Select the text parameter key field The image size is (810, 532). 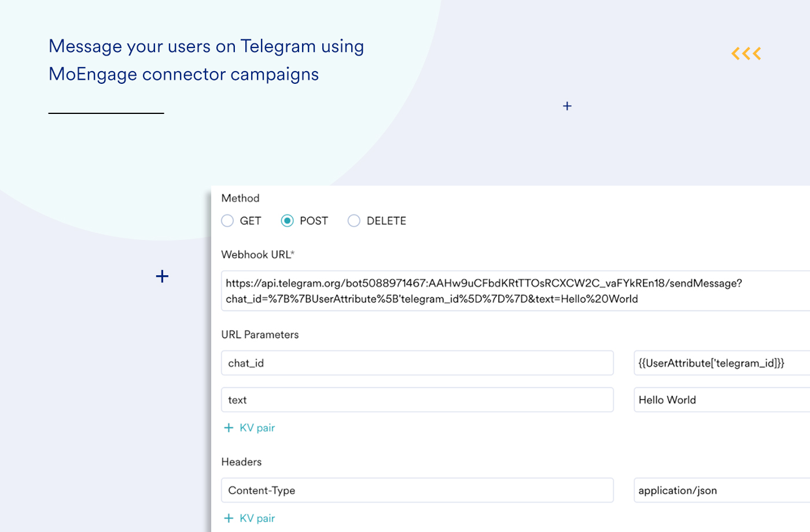click(417, 400)
